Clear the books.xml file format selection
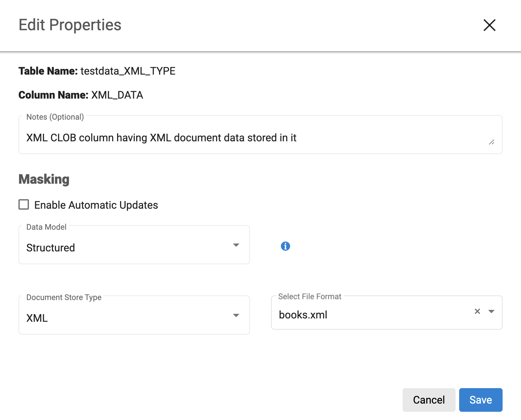The image size is (521, 420). click(477, 311)
